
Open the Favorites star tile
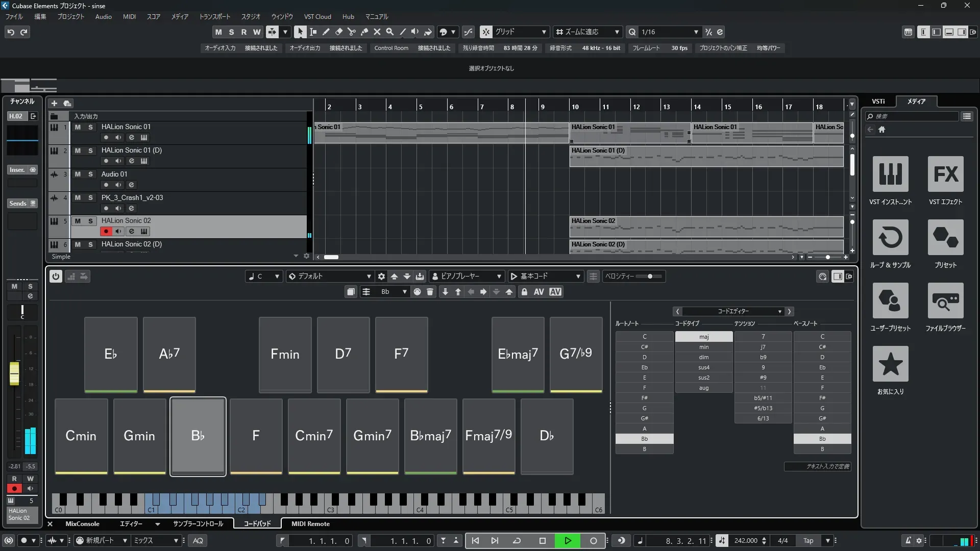(x=890, y=364)
